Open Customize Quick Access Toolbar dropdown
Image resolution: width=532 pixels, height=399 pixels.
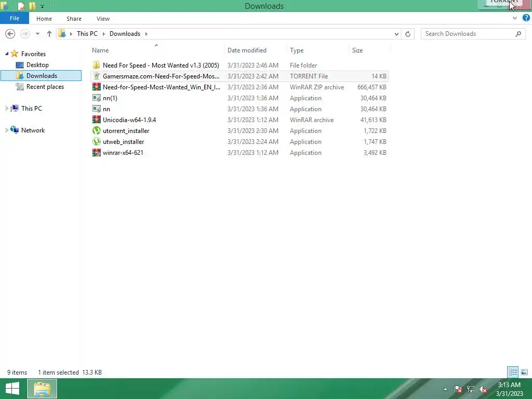(x=42, y=6)
